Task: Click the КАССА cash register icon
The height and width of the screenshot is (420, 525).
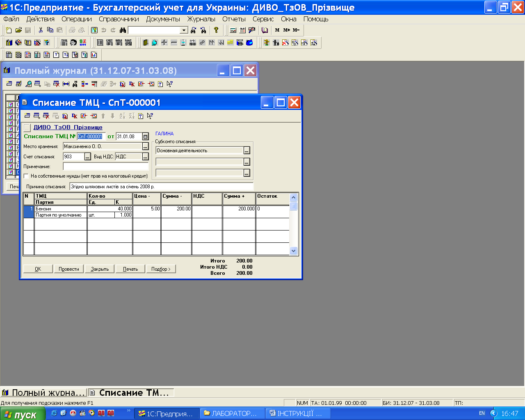Action: [x=240, y=42]
